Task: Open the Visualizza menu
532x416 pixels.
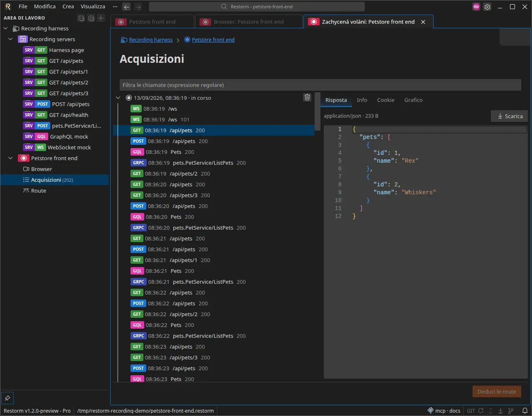Action: pyautogui.click(x=93, y=7)
